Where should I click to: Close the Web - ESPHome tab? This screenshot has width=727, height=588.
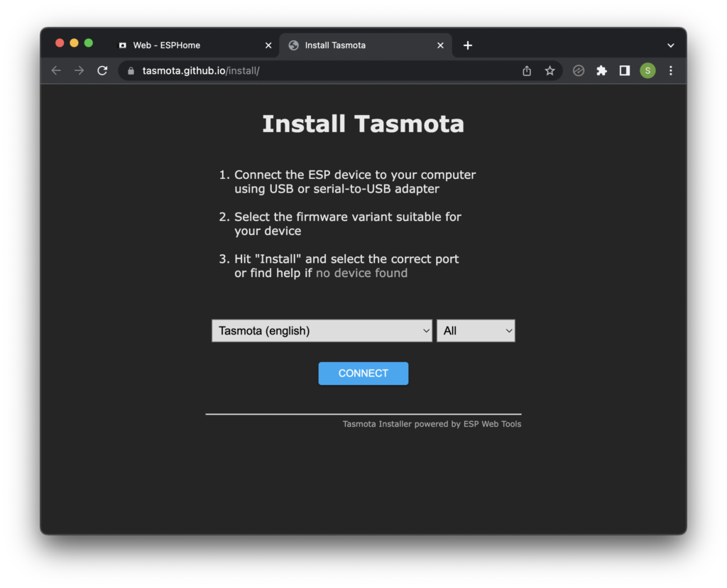coord(268,45)
